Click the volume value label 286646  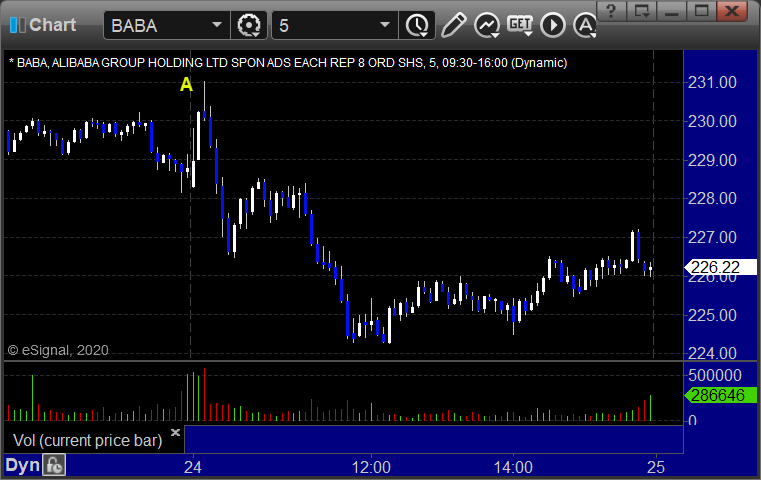coord(721,395)
